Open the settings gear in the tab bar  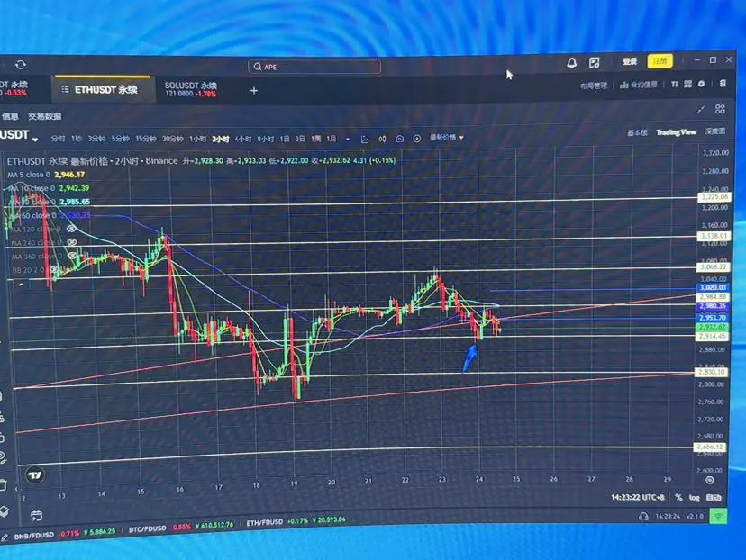(701, 84)
